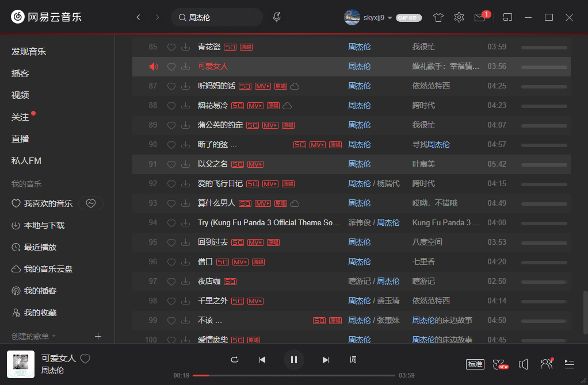The width and height of the screenshot is (588, 385).
Task: Open the volume speaker icon
Action: tap(524, 364)
